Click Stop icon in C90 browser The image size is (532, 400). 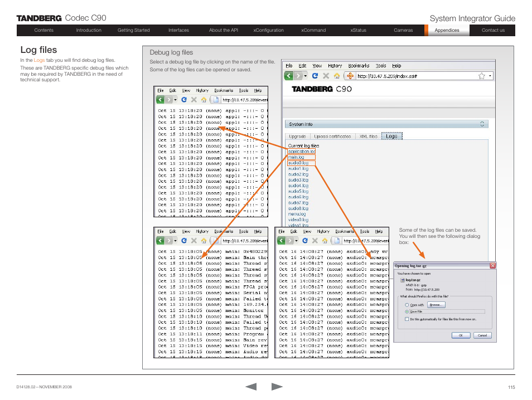[326, 76]
